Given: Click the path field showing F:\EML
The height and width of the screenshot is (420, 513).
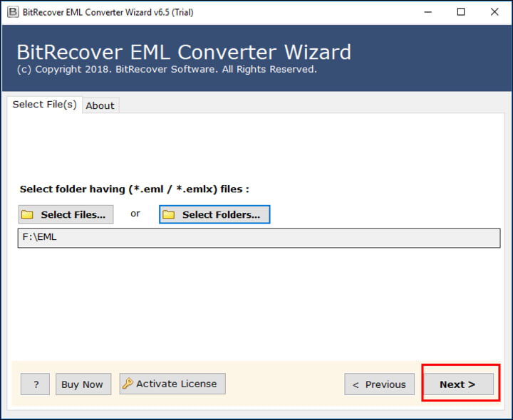Looking at the screenshot, I should (x=259, y=238).
